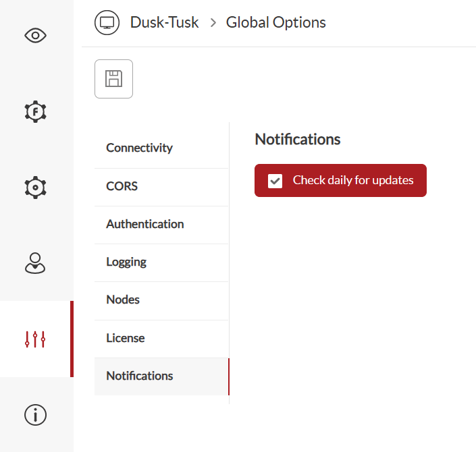Click the Notifications section heading
Screen dimensions: 476x452
point(298,140)
